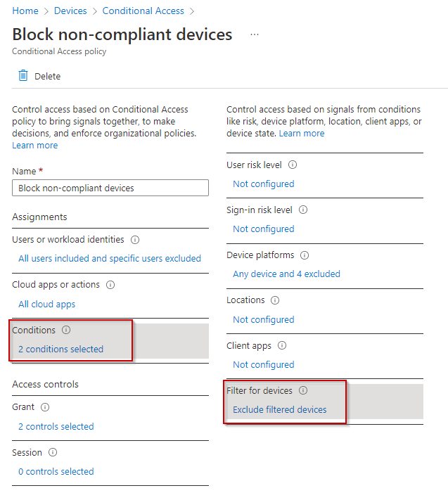Screen dimensions: 448x500
Task: Navigate to Devices breadcrumb item
Action: click(x=70, y=11)
